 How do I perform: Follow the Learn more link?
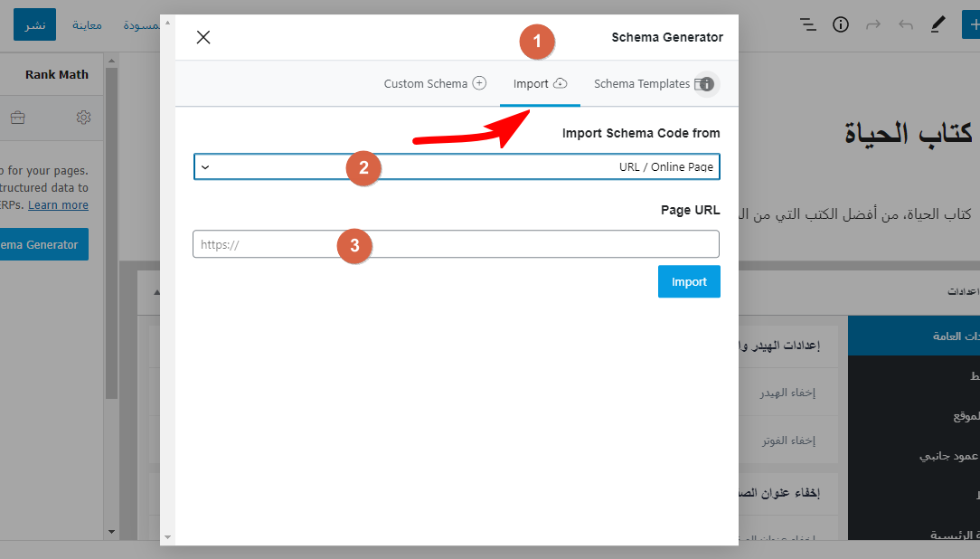click(58, 205)
